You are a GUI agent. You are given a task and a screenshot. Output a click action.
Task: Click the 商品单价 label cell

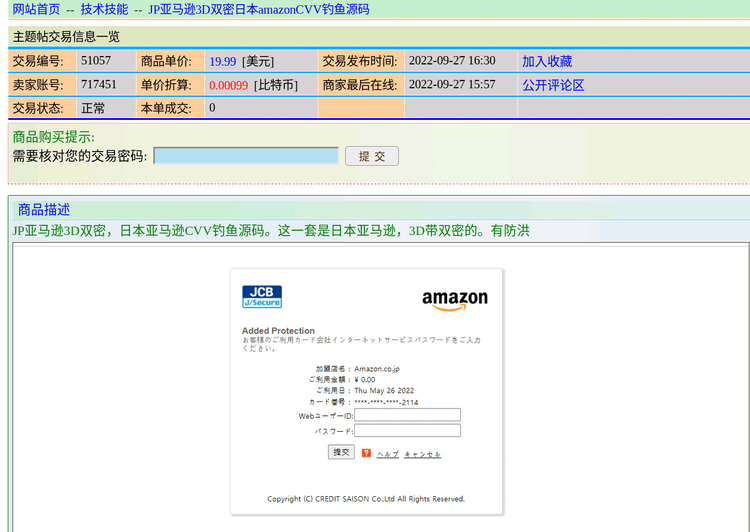tap(170, 61)
